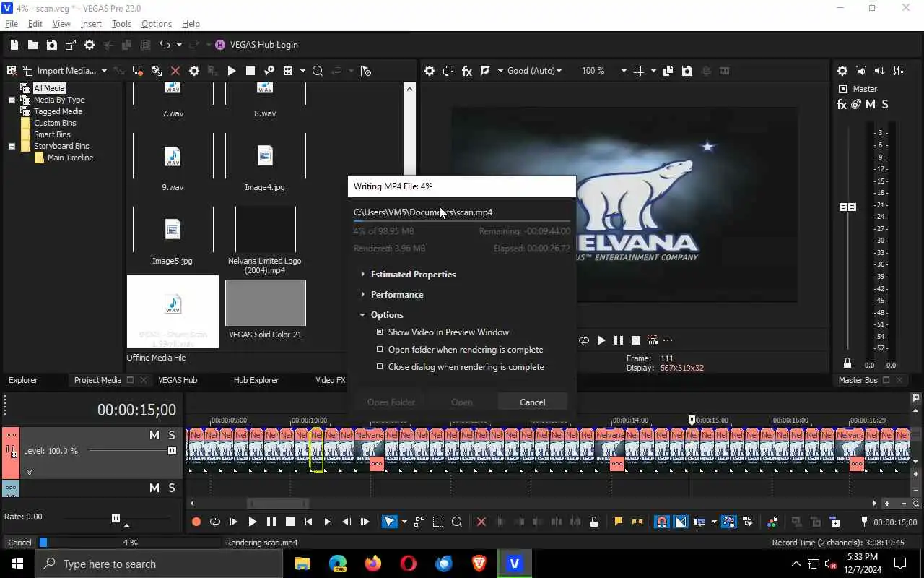Open the Good (Auto) preview quality dropdown

(x=534, y=71)
